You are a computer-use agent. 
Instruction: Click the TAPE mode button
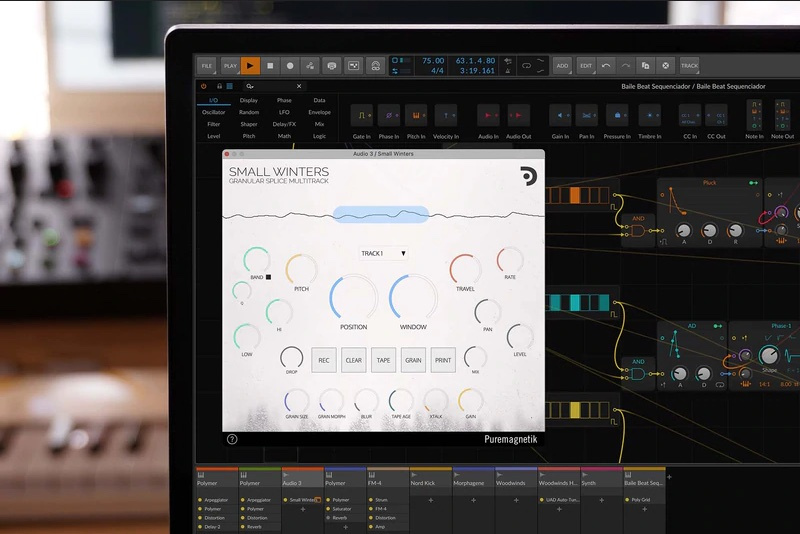pos(383,360)
